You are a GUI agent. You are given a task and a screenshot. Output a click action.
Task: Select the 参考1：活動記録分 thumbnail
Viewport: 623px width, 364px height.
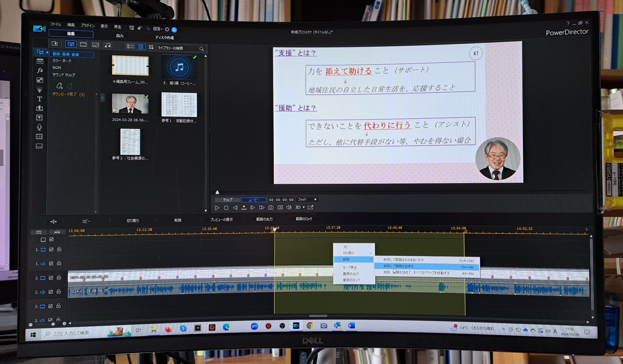pyautogui.click(x=179, y=105)
